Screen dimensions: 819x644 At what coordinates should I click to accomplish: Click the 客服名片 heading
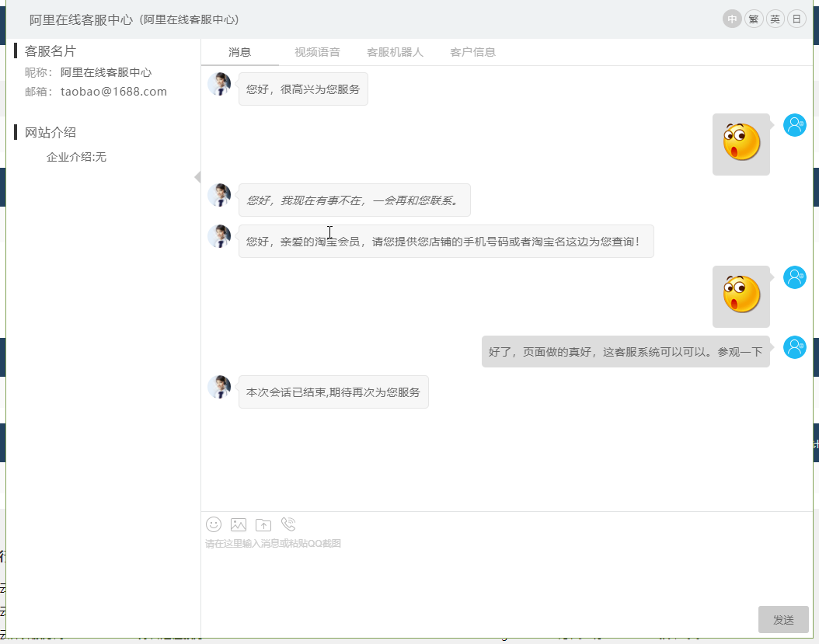click(x=51, y=51)
